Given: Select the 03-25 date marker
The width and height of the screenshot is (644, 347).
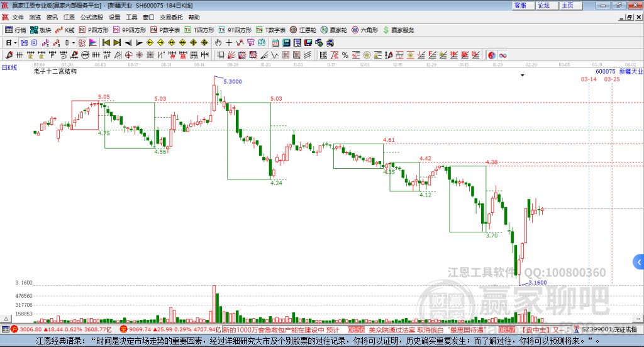Looking at the screenshot, I should tap(611, 79).
